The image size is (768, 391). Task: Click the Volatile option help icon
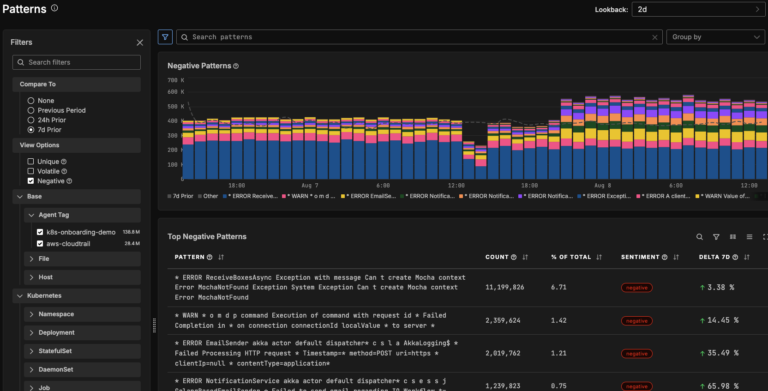click(x=64, y=171)
